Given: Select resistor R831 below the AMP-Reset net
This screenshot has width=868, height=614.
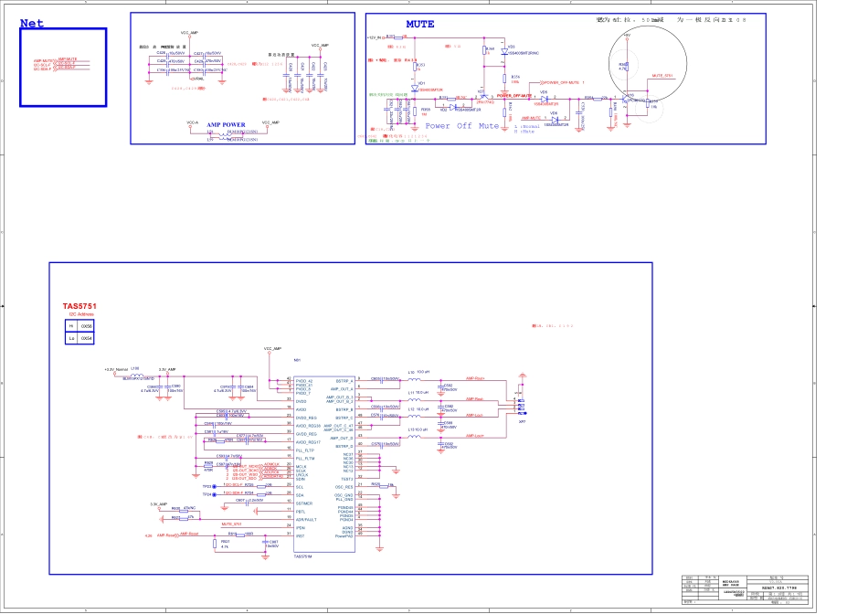Looking at the screenshot, I should (214, 543).
